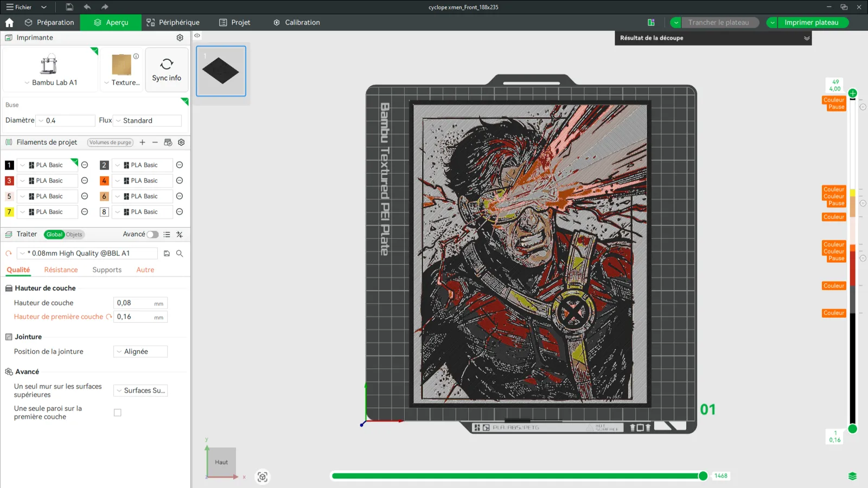
Task: Undo the last action
Action: 87,7
